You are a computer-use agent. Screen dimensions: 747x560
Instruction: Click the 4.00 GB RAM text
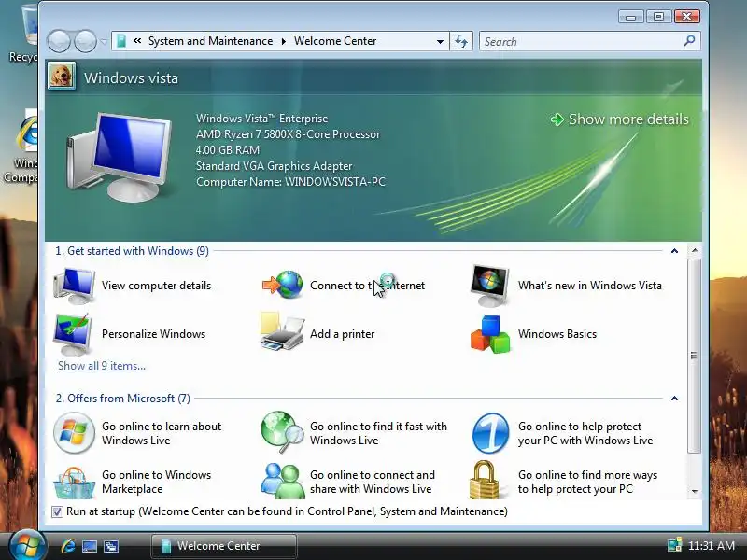tap(228, 150)
